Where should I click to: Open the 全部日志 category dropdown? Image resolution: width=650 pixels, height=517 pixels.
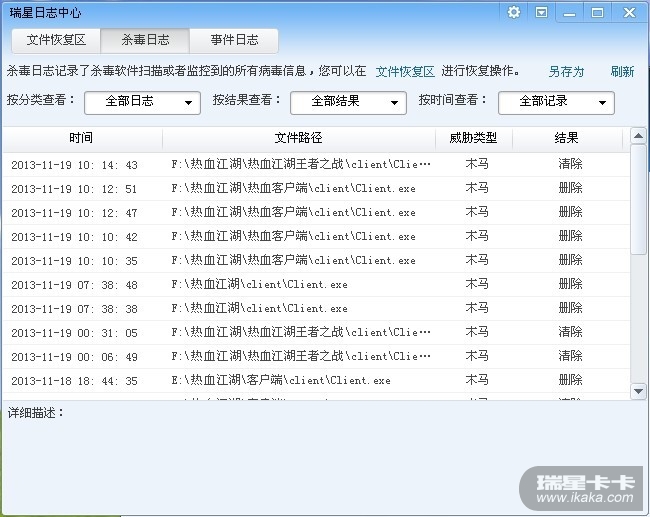click(142, 102)
